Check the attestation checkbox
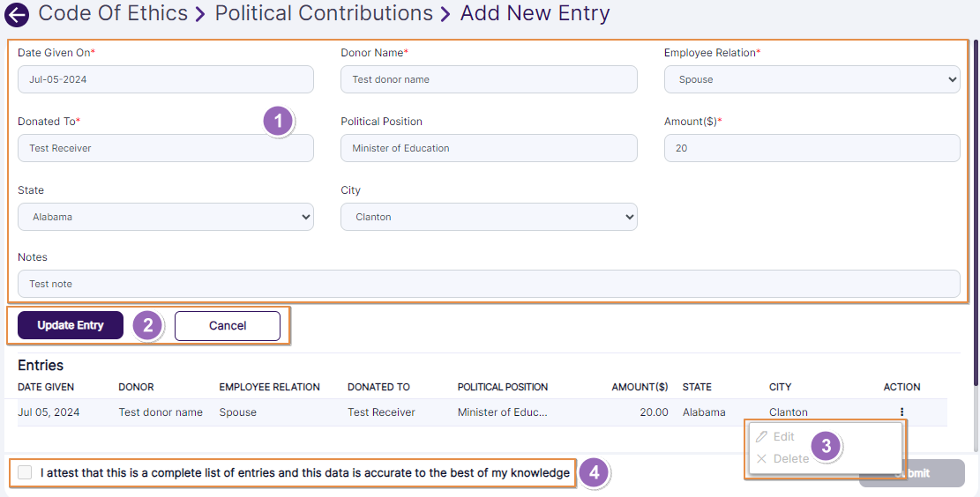Image resolution: width=980 pixels, height=497 pixels. pyautogui.click(x=25, y=472)
